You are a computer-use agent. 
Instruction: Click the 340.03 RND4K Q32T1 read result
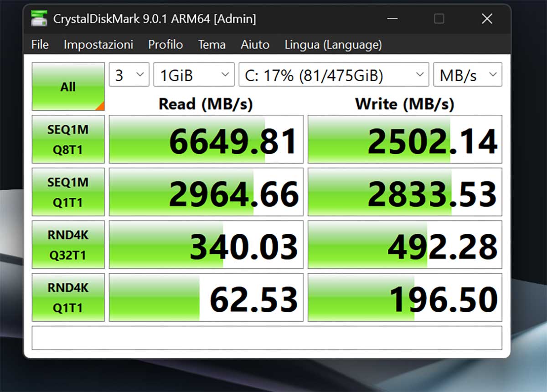pyautogui.click(x=206, y=245)
